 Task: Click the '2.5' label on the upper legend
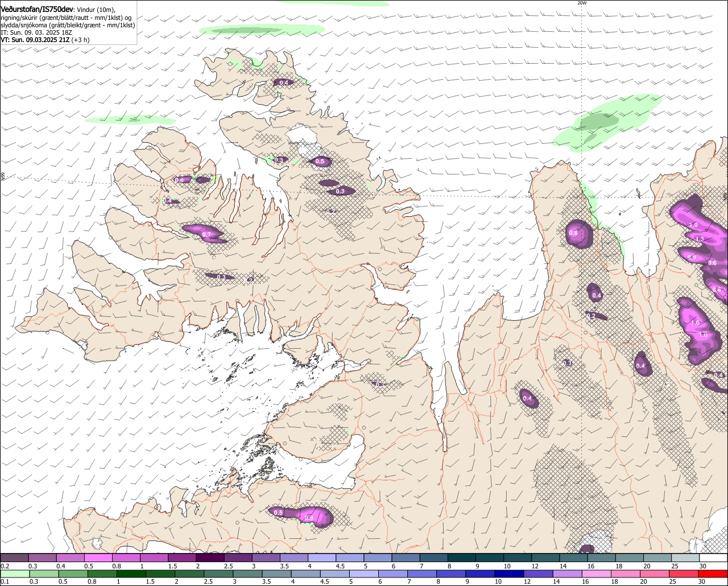coord(229,566)
